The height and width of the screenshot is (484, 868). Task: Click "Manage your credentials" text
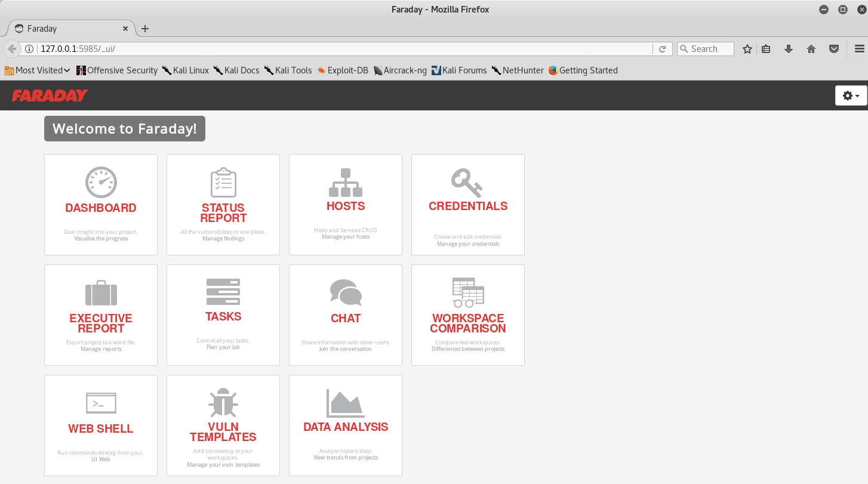pyautogui.click(x=468, y=244)
